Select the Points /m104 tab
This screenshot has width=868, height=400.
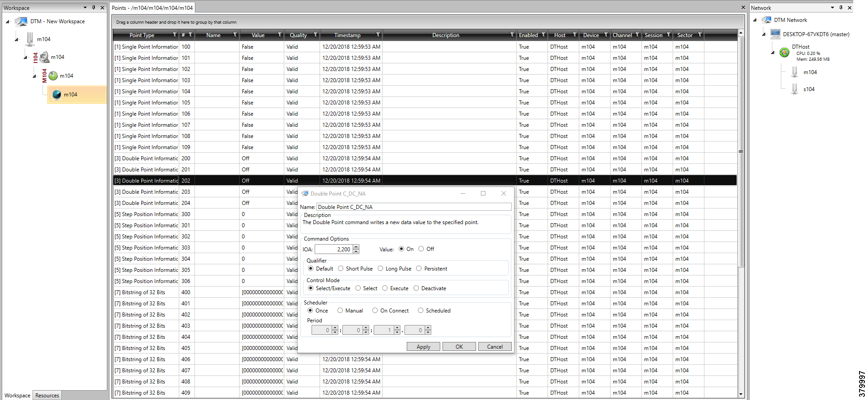(x=152, y=8)
